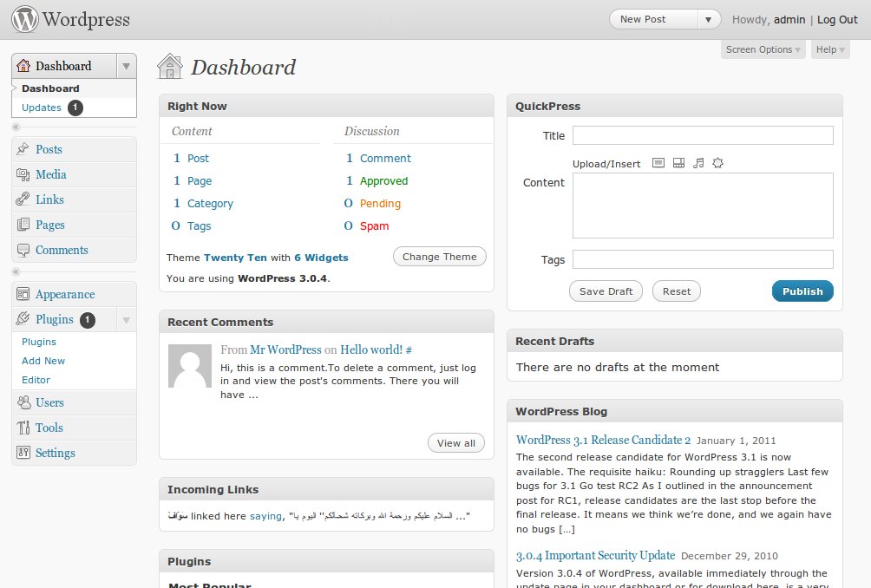Toggle the Plugins menu arrow in sidebar

click(x=126, y=320)
